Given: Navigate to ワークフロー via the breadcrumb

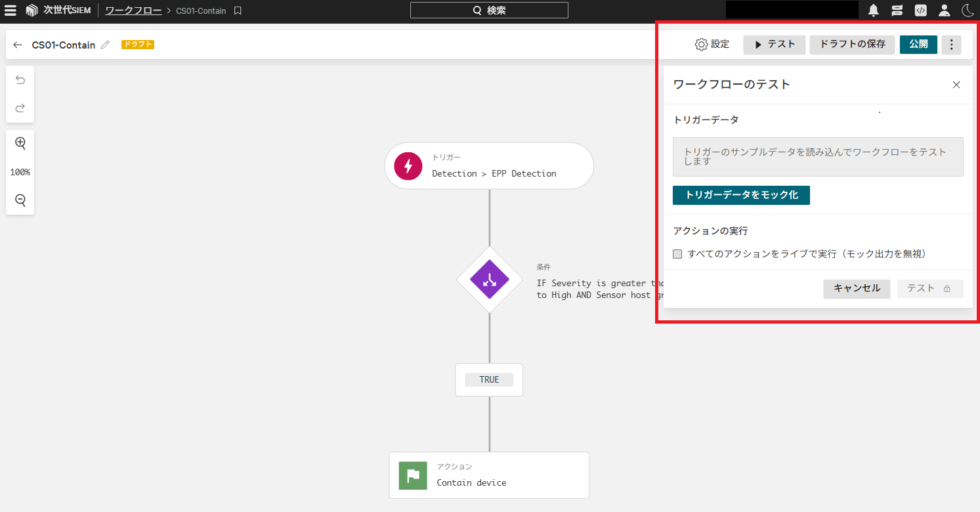Looking at the screenshot, I should (x=132, y=10).
